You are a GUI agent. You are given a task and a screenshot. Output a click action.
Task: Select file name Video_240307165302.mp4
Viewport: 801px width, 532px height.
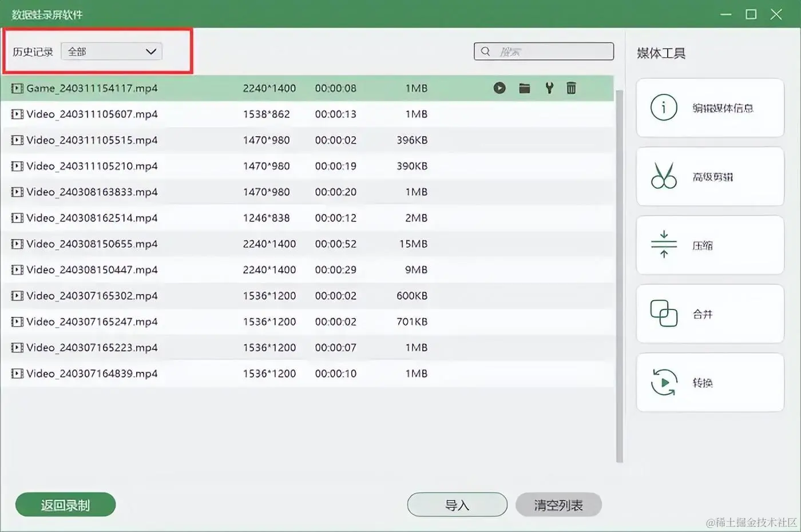92,296
